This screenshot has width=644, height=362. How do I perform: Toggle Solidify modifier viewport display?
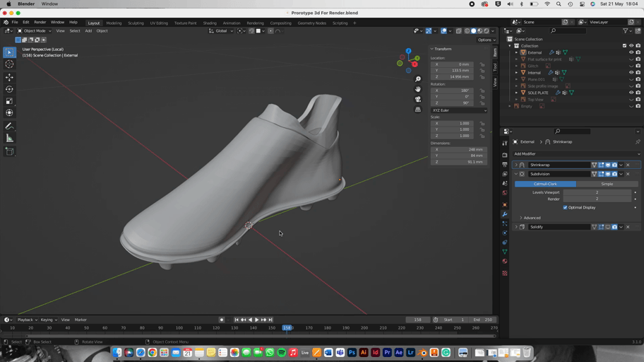click(x=608, y=227)
